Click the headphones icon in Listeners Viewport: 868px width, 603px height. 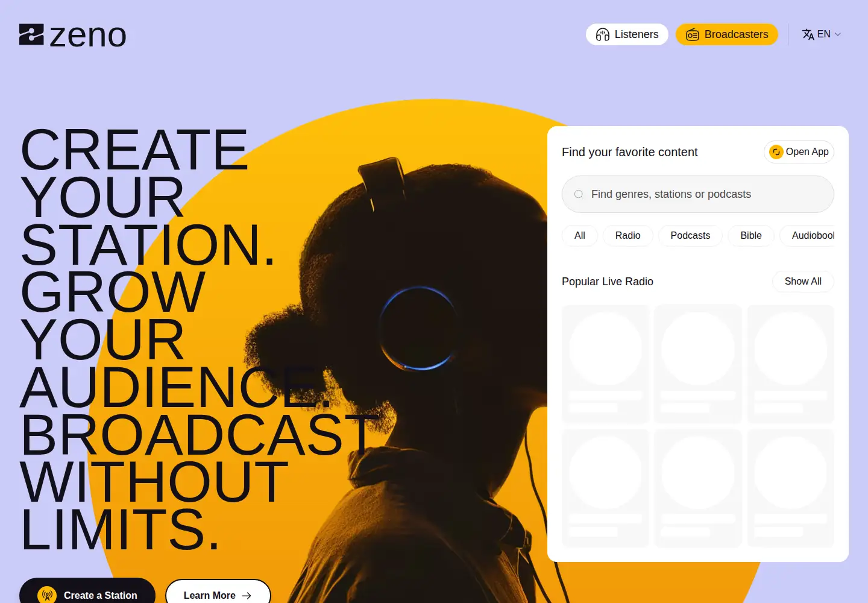click(x=603, y=34)
